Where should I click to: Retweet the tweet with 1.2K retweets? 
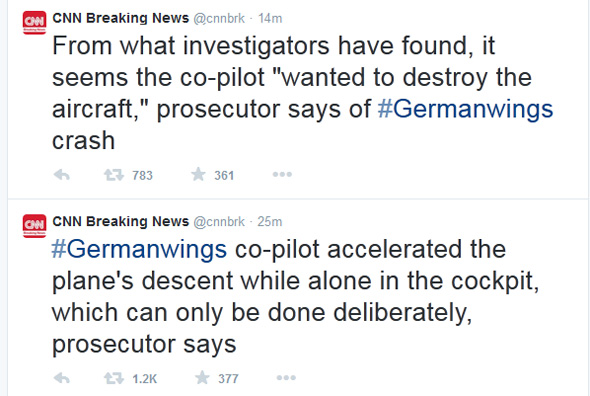click(x=114, y=378)
